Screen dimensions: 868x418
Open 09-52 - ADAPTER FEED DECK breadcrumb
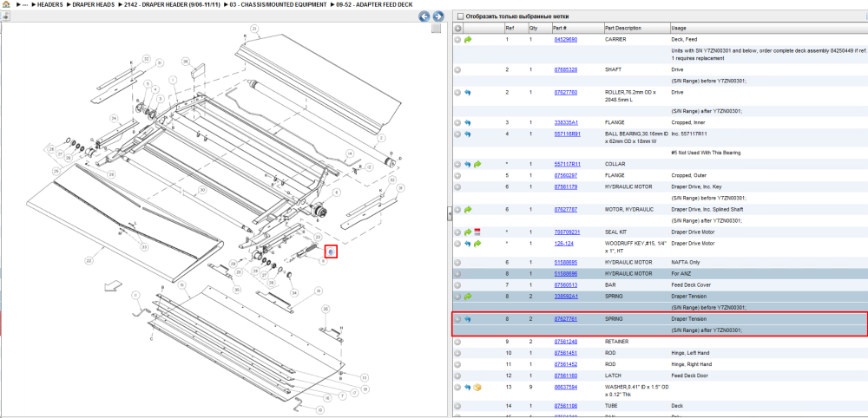click(x=374, y=4)
